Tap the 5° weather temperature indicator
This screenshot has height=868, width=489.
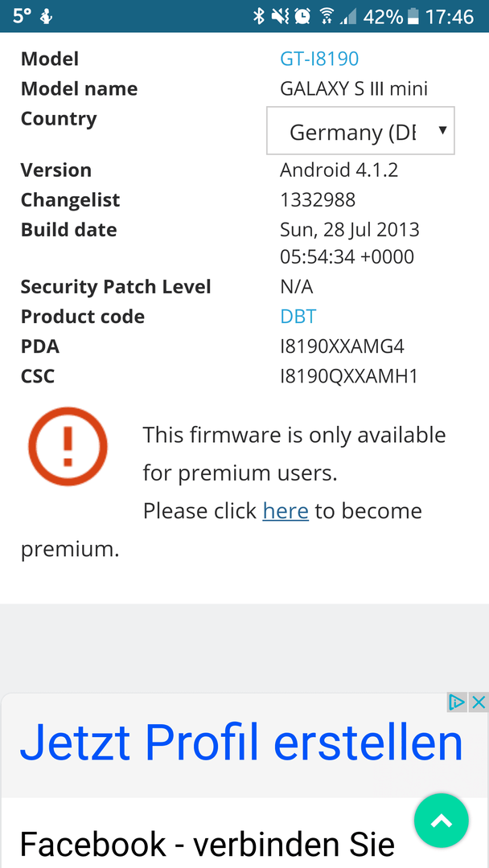point(23,16)
